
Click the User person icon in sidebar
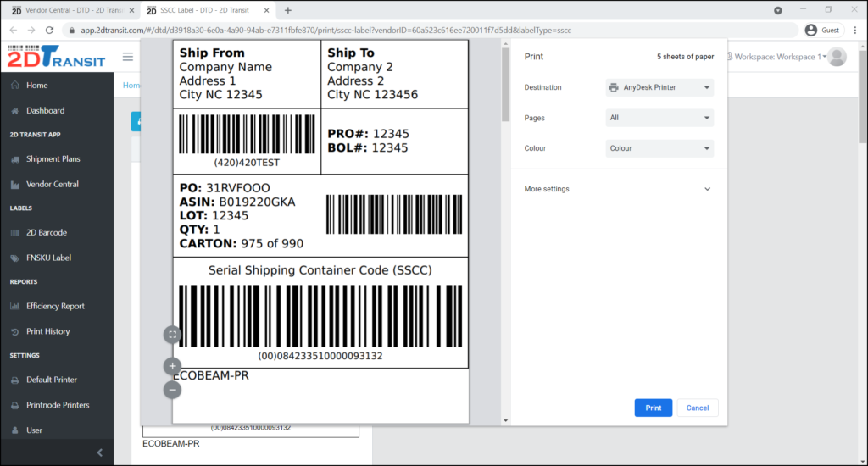point(15,430)
